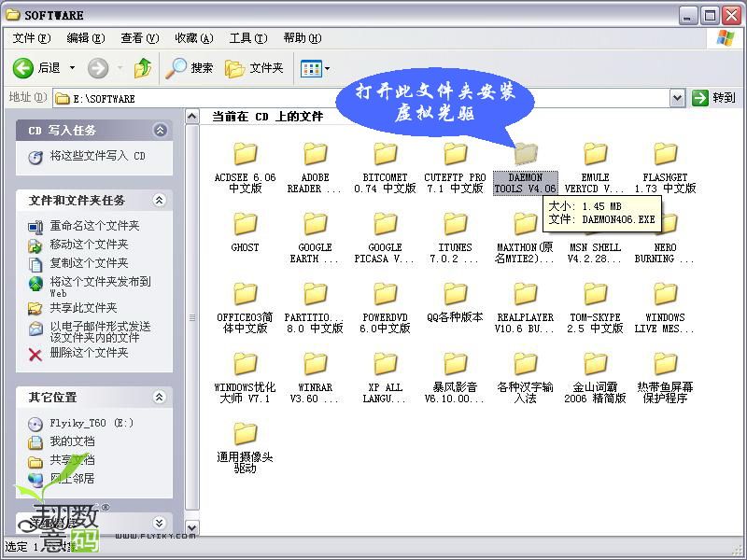Select the QQ各种版本 folder

click(x=455, y=302)
